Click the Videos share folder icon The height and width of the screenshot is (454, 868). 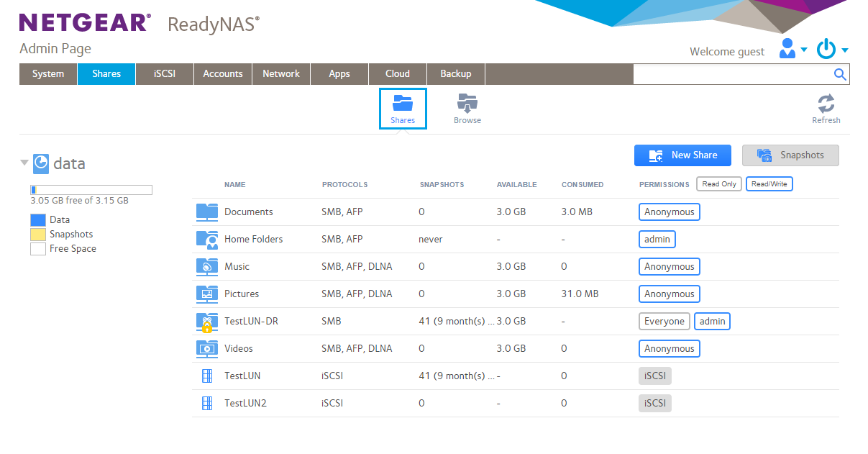(x=207, y=348)
